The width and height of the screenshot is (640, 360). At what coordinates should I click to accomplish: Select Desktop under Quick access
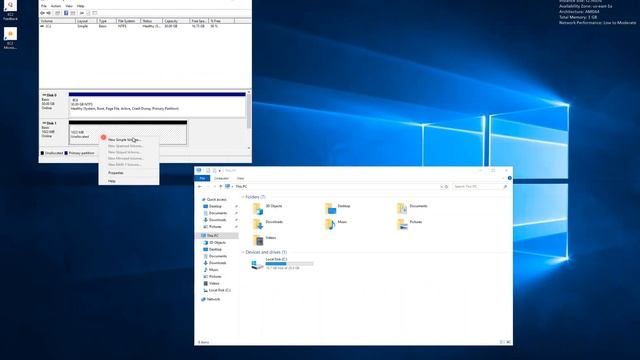pos(213,207)
